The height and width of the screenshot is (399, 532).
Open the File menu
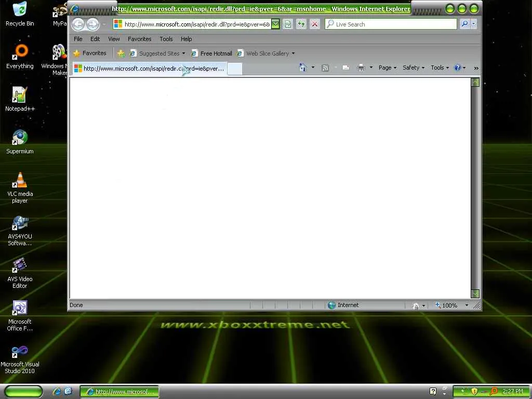tap(78, 39)
